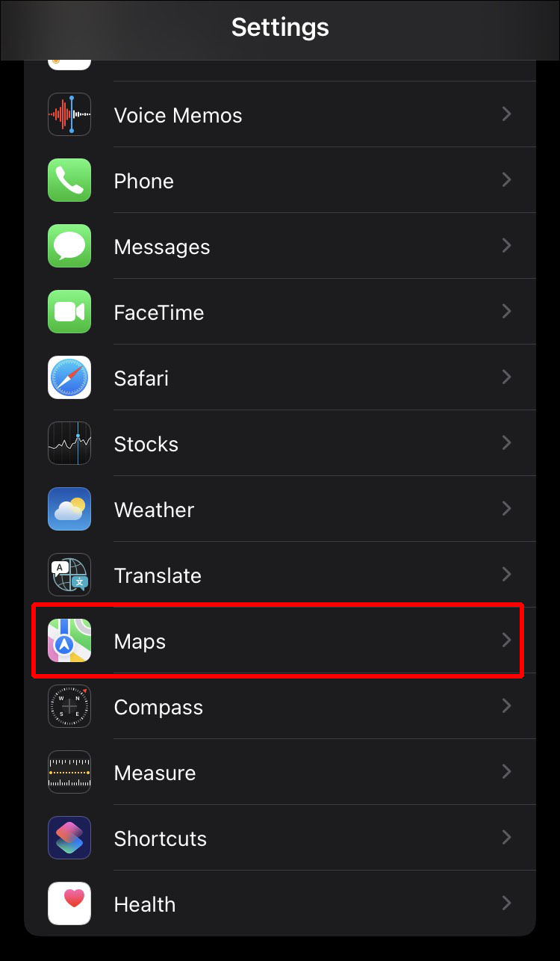
Task: Tap the Safari compass icon
Action: pyautogui.click(x=69, y=377)
